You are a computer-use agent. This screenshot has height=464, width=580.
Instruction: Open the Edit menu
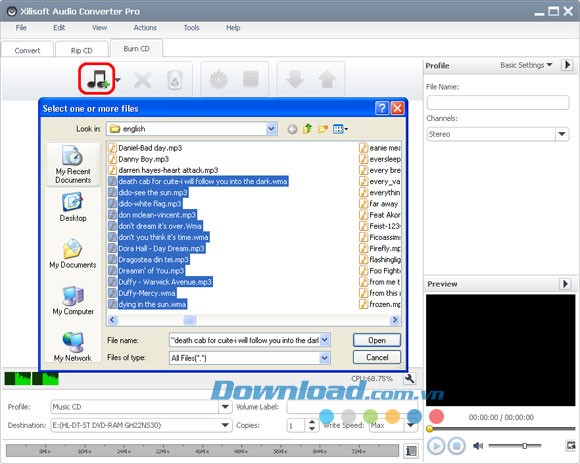pyautogui.click(x=59, y=28)
